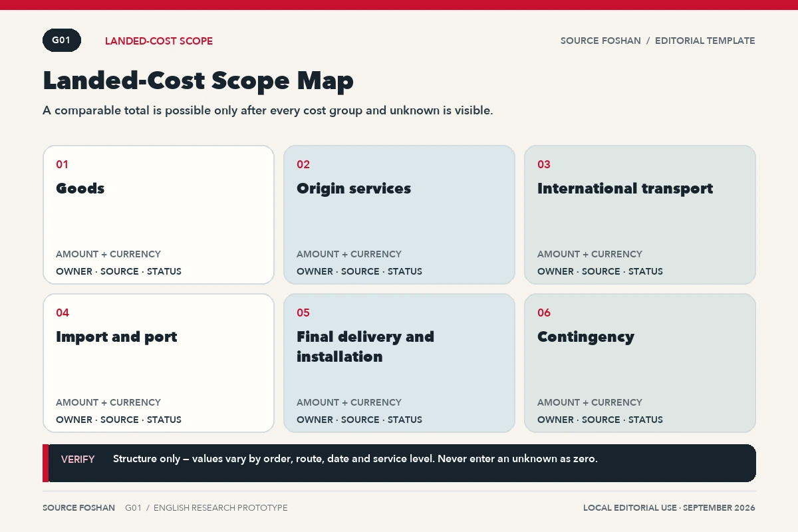This screenshot has height=532, width=798.
Task: Select the Origin services heading
Action: pos(354,188)
